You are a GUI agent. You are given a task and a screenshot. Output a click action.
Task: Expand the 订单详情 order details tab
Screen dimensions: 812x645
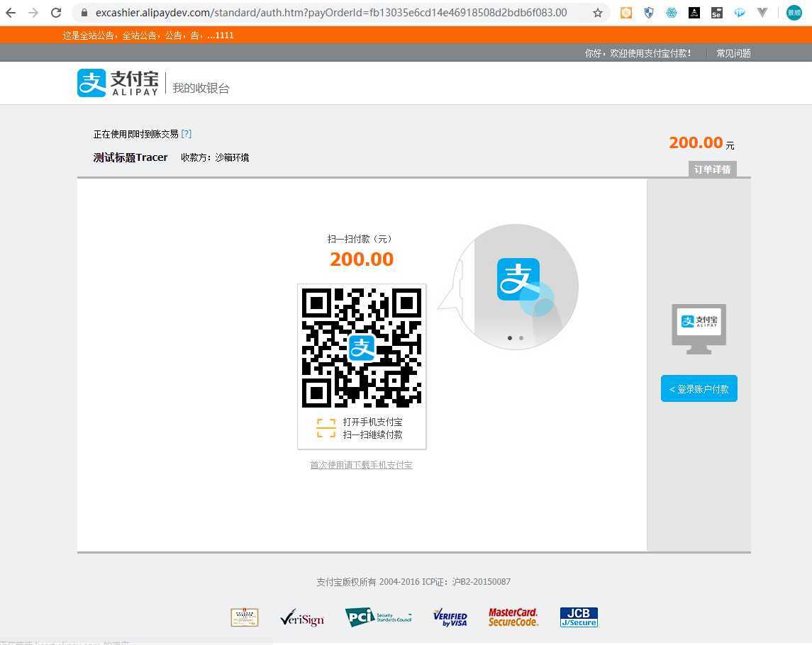tap(712, 169)
